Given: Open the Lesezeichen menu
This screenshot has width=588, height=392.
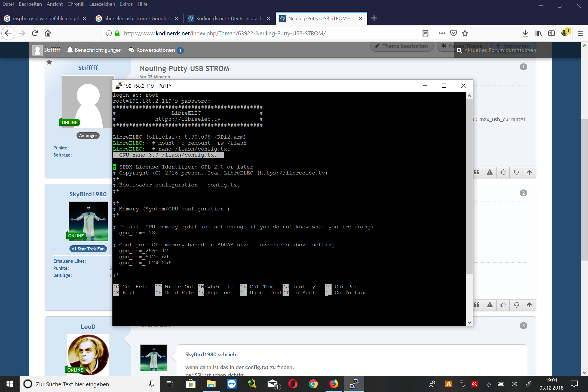Looking at the screenshot, I should pyautogui.click(x=102, y=4).
